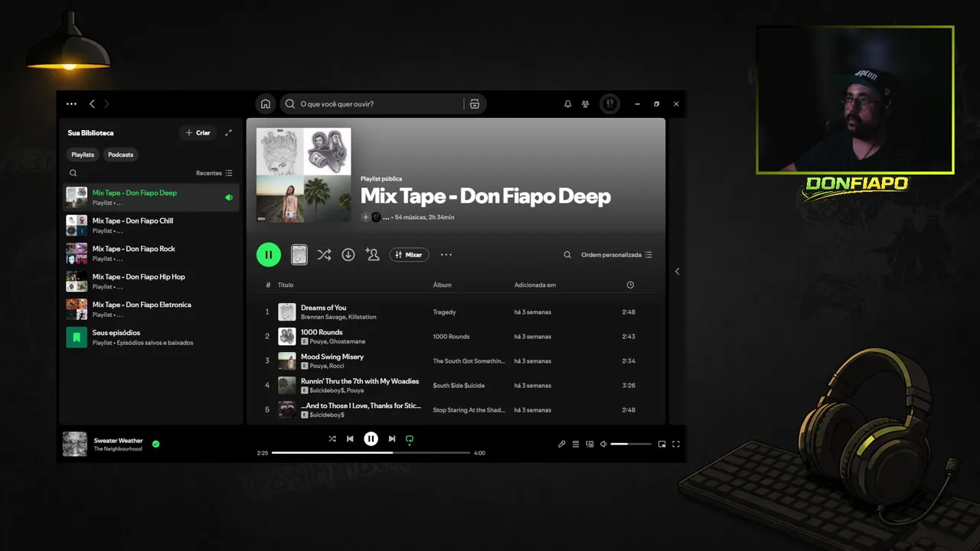Select track Mood Swing Misery
980x551 pixels.
332,357
